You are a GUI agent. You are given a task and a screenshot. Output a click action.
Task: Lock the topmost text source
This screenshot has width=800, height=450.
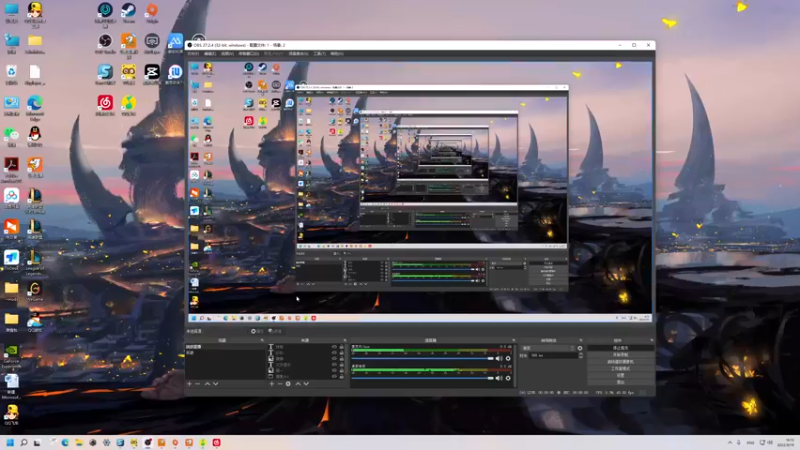pyautogui.click(x=342, y=347)
